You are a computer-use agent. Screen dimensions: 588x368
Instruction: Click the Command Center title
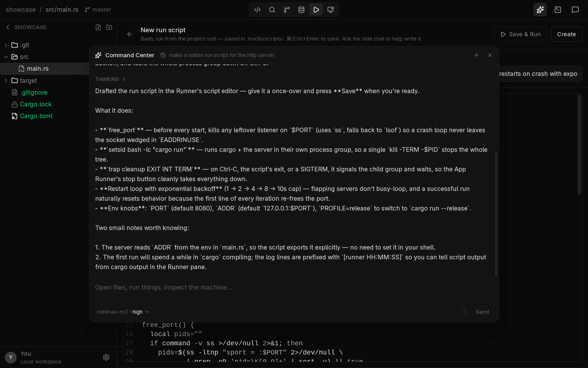pos(130,55)
